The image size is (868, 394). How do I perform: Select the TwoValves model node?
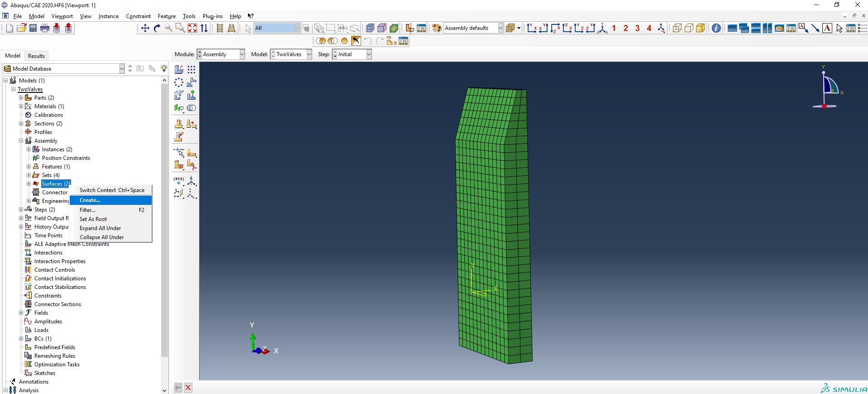pyautogui.click(x=30, y=89)
